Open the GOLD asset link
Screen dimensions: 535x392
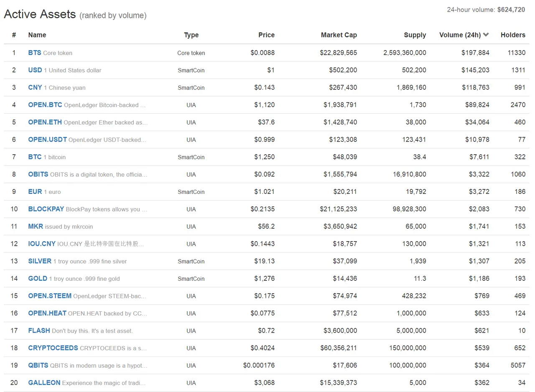[x=38, y=278]
